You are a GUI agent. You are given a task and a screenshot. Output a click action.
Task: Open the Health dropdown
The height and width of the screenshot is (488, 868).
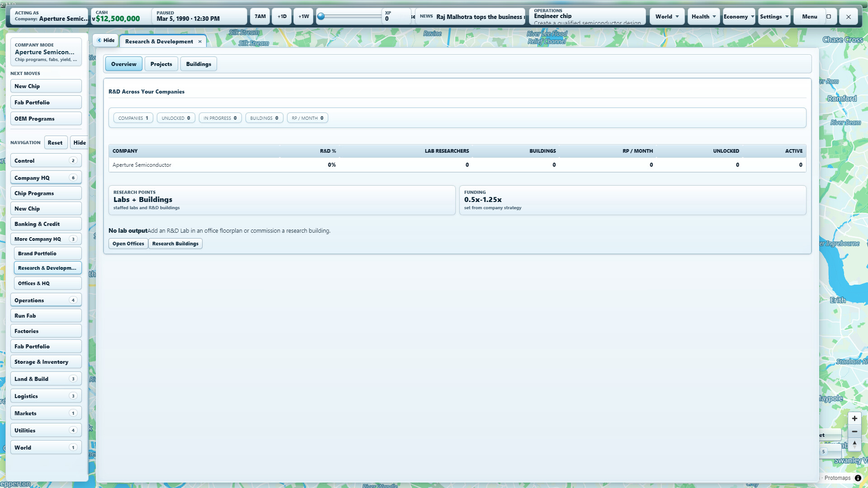click(703, 17)
